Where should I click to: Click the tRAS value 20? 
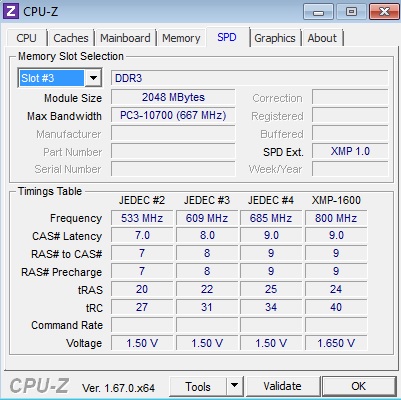[142, 289]
